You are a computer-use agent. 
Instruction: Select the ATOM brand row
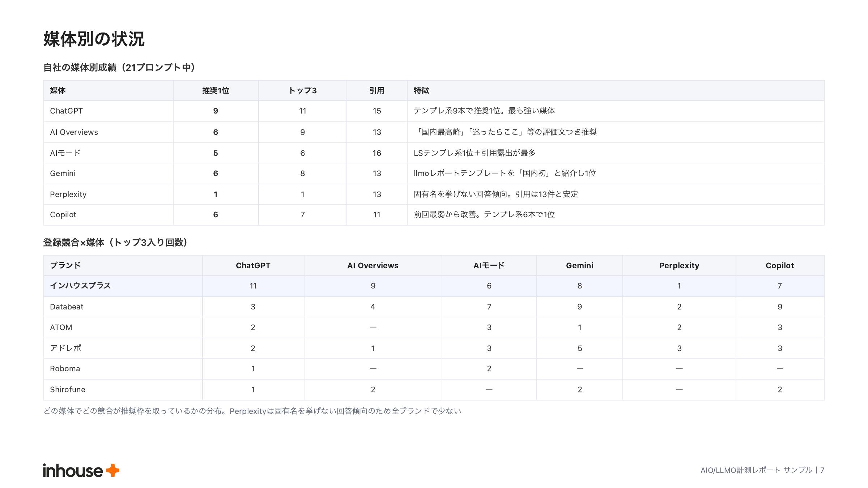(x=434, y=328)
